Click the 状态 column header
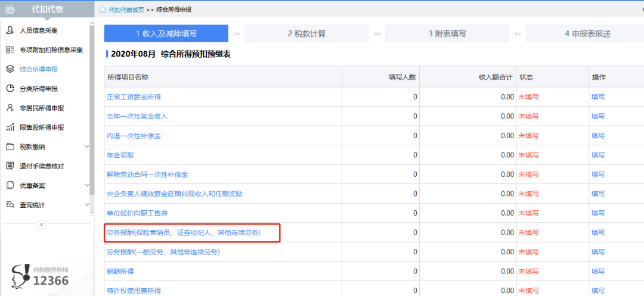644x296 pixels. pos(552,77)
